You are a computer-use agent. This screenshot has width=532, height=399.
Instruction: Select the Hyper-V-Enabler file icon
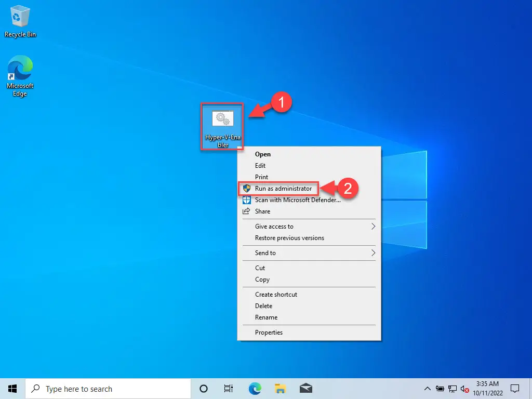point(222,127)
